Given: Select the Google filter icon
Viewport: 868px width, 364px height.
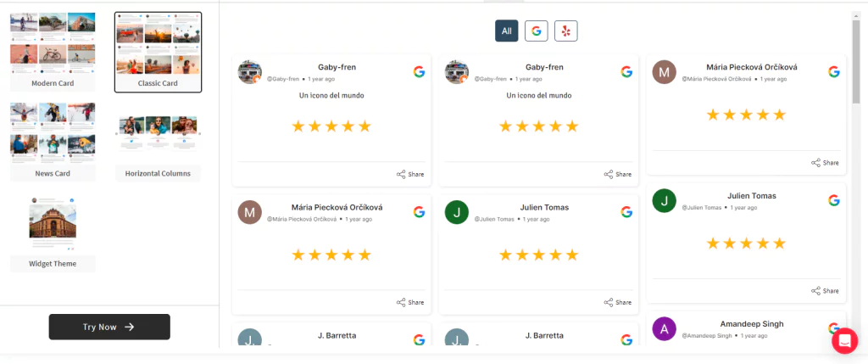Looking at the screenshot, I should click(536, 31).
